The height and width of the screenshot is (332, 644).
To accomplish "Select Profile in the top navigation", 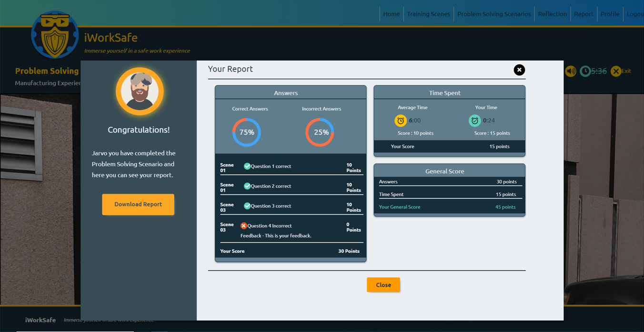I will pyautogui.click(x=610, y=14).
